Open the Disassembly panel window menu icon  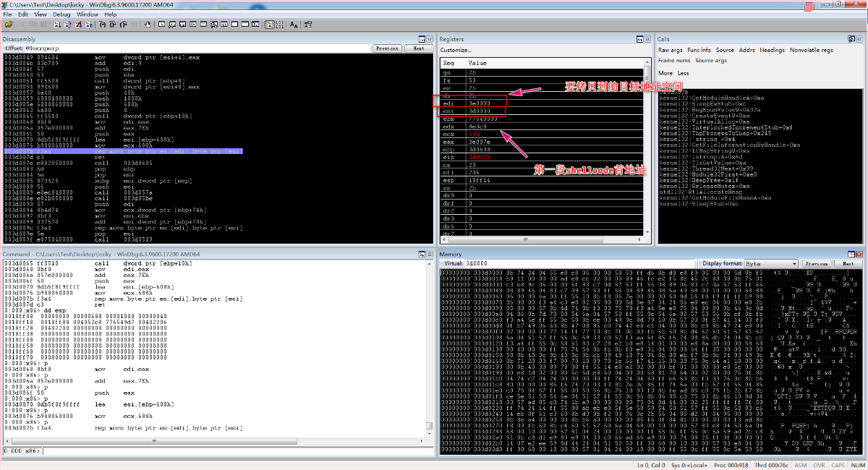422,39
